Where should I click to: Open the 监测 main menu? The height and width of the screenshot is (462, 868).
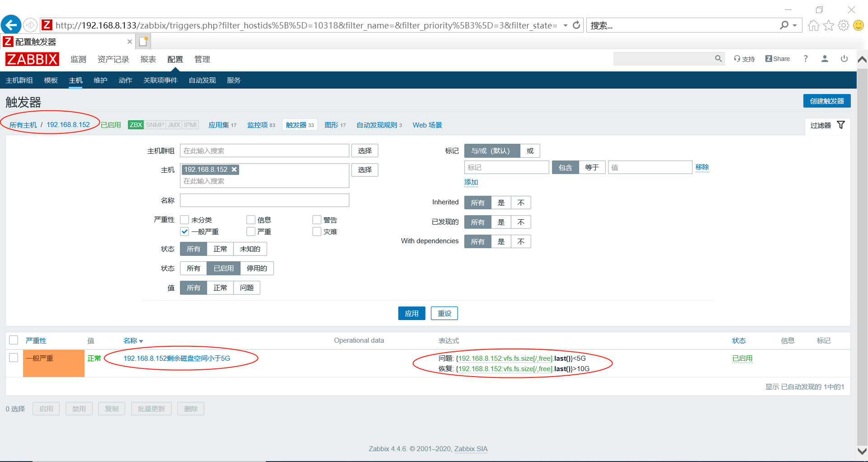tap(78, 59)
